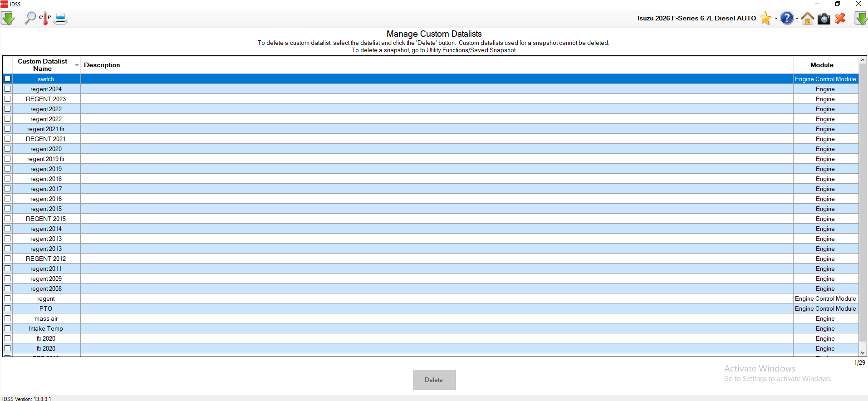868x401 pixels.
Task: Select the 'regent 2018' name cell
Action: pos(46,179)
